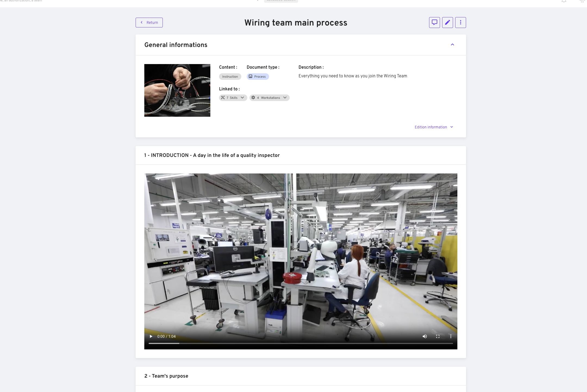Play the introduction video
This screenshot has height=392, width=587.
click(151, 336)
